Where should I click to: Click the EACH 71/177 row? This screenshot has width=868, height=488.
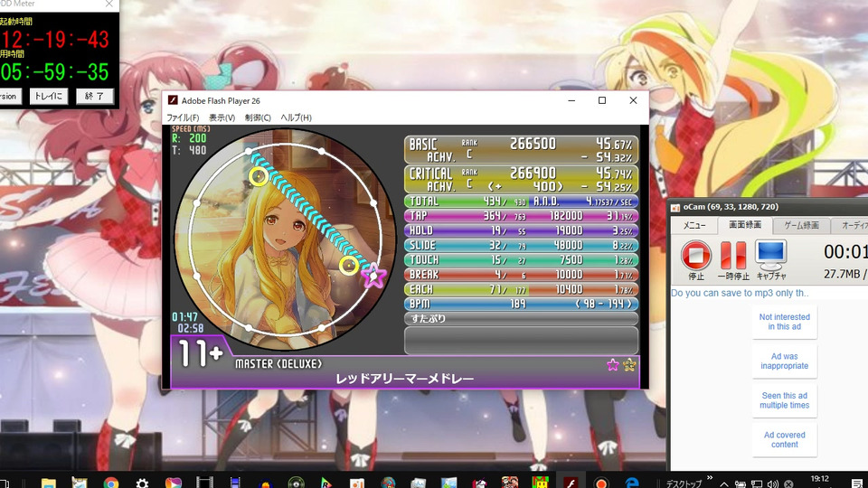point(521,289)
